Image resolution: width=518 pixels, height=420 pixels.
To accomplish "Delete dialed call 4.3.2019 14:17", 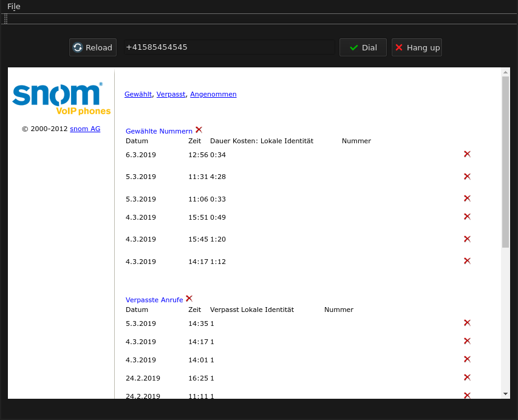I will [x=467, y=261].
